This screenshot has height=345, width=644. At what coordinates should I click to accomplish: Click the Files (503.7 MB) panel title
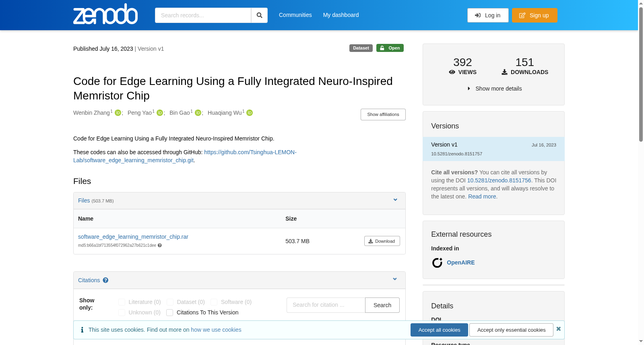pyautogui.click(x=96, y=200)
